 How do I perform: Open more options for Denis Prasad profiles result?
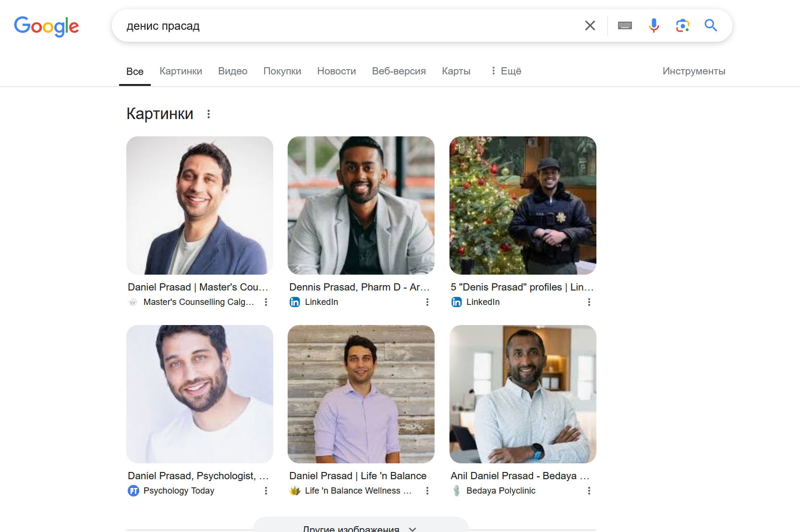[589, 302]
